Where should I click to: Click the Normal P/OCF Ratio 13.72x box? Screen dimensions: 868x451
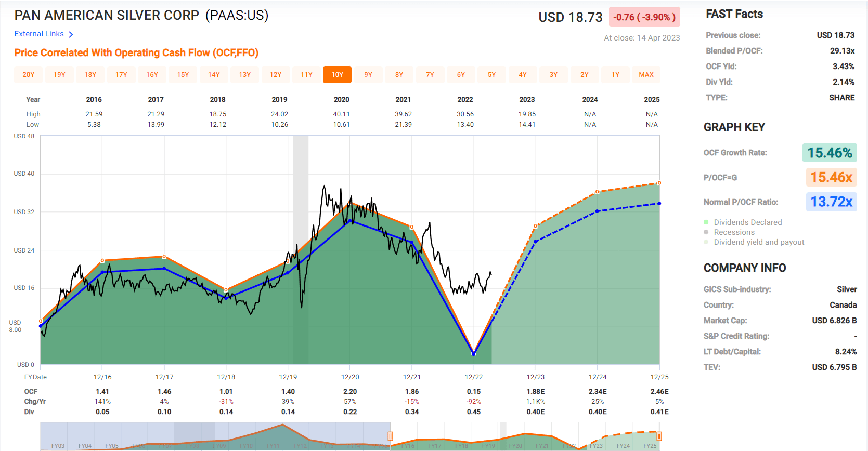coord(831,202)
